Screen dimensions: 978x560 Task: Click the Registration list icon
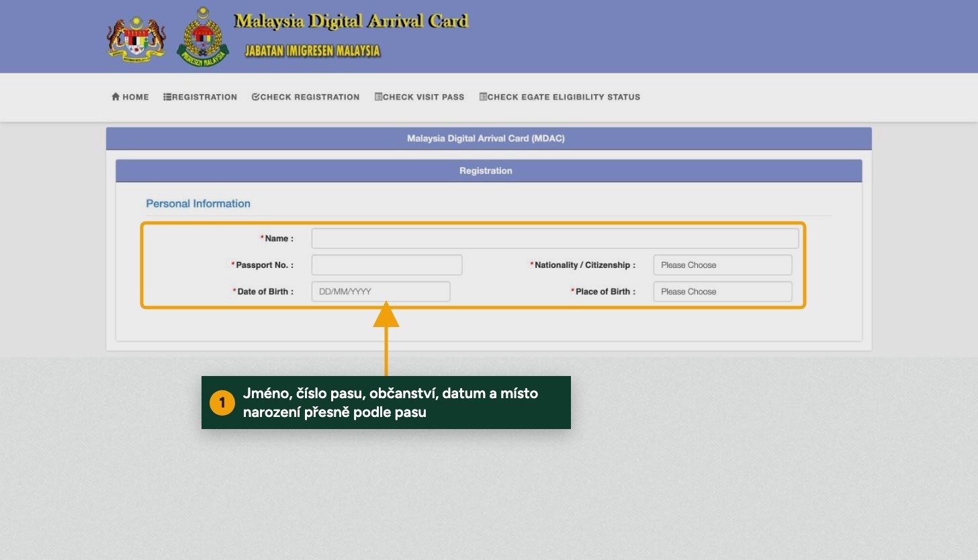[167, 97]
